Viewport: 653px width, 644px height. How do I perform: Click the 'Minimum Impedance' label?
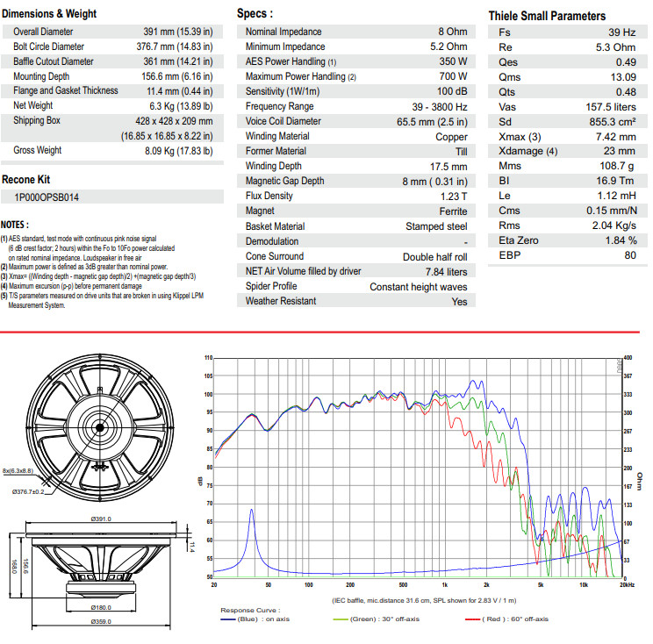point(285,47)
